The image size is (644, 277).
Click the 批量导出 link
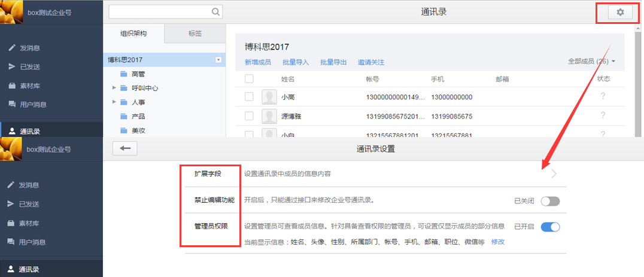pos(333,62)
